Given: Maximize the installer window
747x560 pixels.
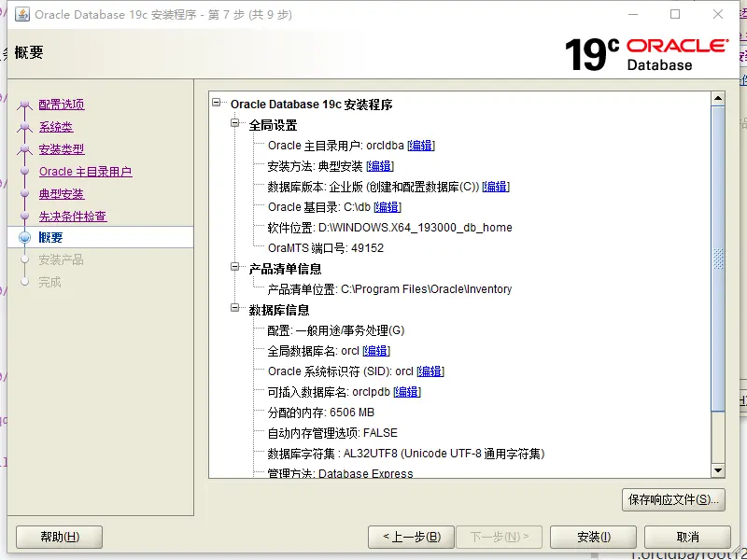Looking at the screenshot, I should [675, 14].
